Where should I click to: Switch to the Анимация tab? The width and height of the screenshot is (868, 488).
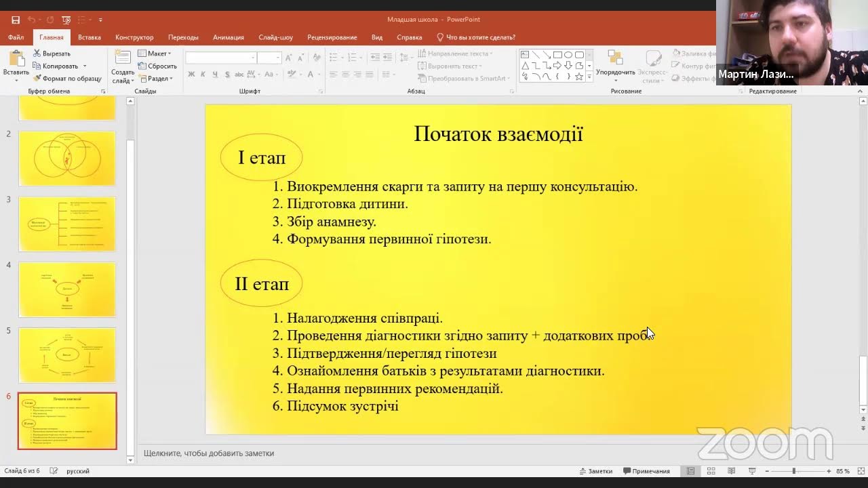pos(229,37)
